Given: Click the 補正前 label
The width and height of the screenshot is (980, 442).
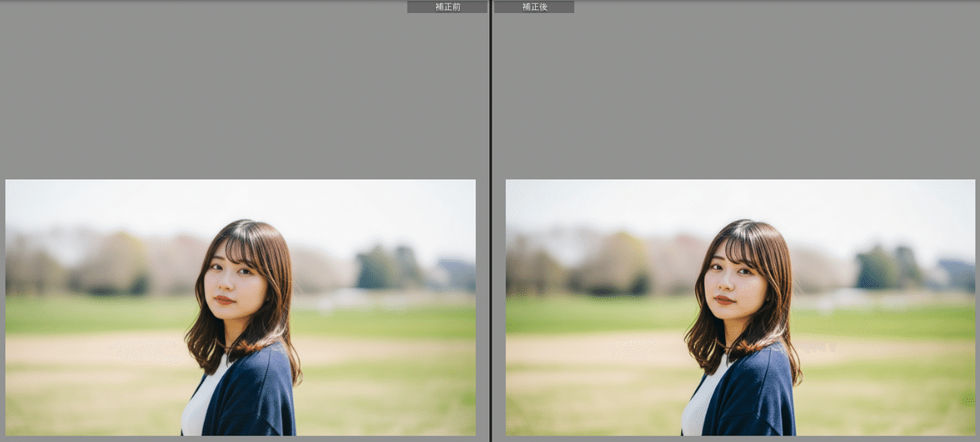Looking at the screenshot, I should click(448, 7).
